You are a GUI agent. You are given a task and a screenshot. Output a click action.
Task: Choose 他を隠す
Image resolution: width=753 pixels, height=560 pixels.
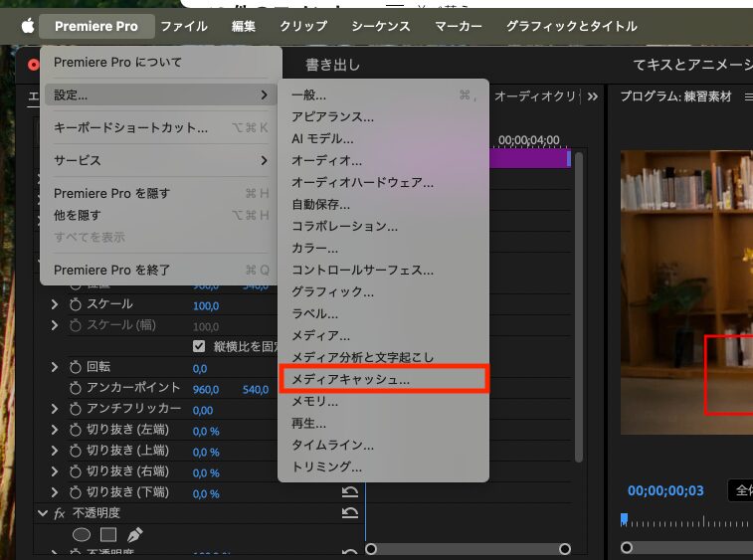coord(160,215)
